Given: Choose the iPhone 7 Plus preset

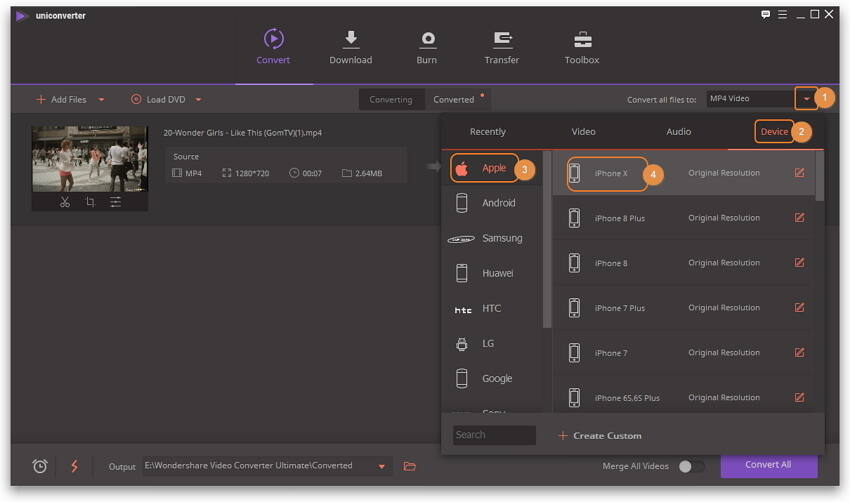Looking at the screenshot, I should click(683, 308).
